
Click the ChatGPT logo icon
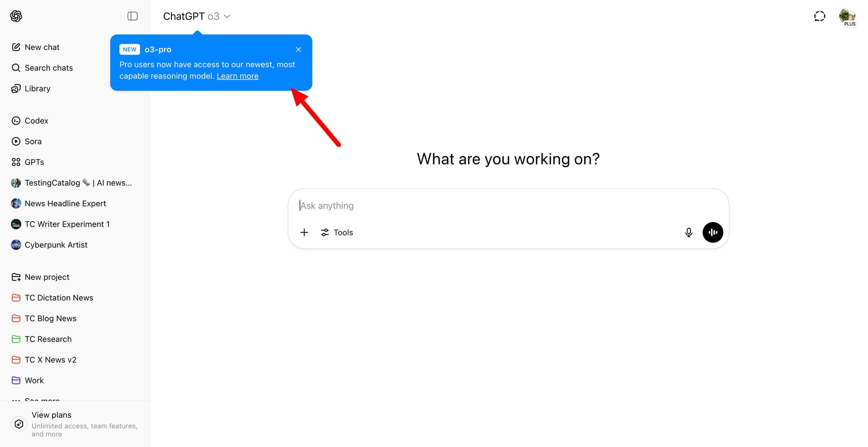coord(16,16)
